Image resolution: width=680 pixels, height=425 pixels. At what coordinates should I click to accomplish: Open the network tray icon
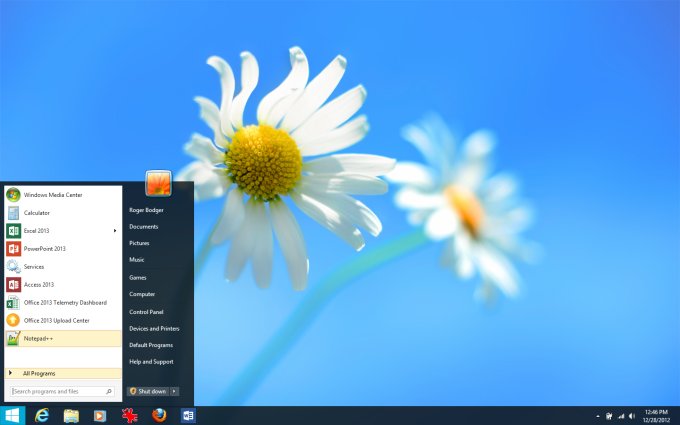pos(621,416)
